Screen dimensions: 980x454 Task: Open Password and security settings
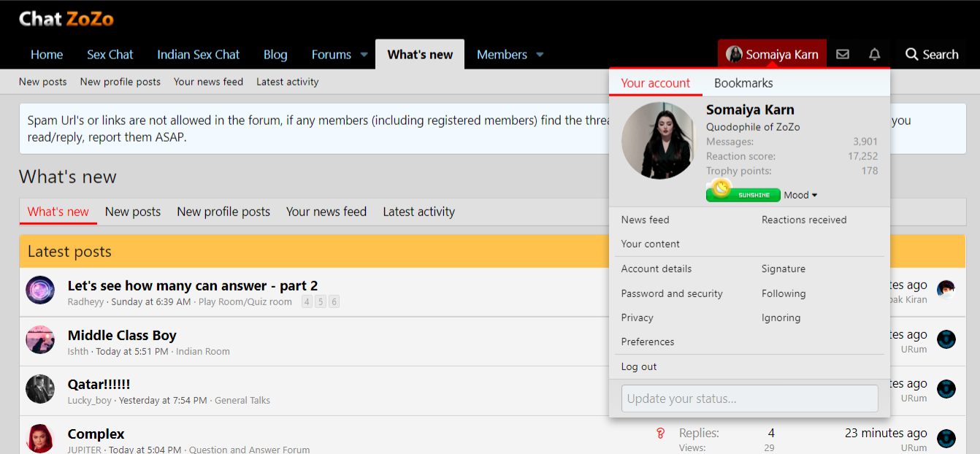[672, 293]
